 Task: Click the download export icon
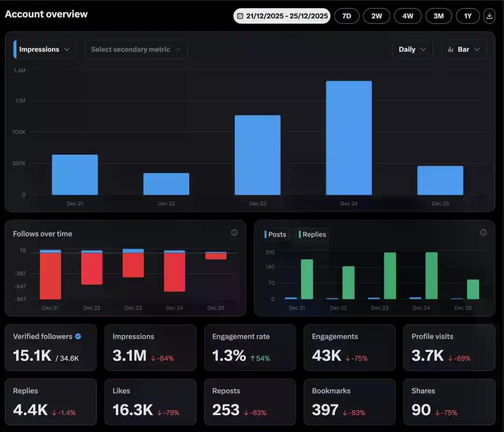pos(489,16)
